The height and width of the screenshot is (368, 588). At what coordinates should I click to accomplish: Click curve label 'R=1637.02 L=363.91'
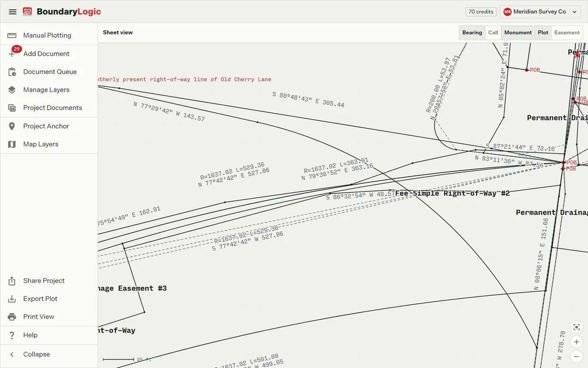coord(336,165)
